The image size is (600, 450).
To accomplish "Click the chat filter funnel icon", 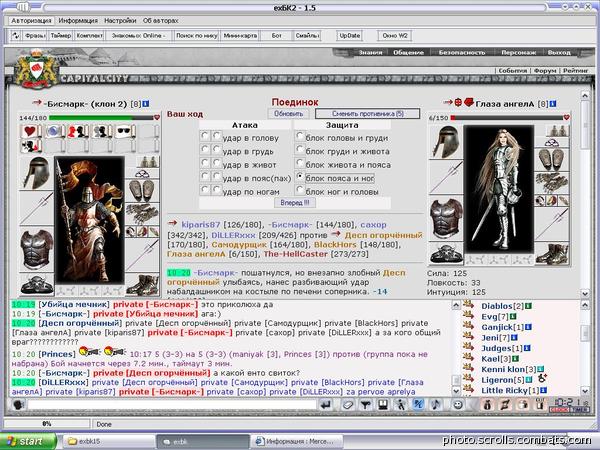I will [x=365, y=404].
